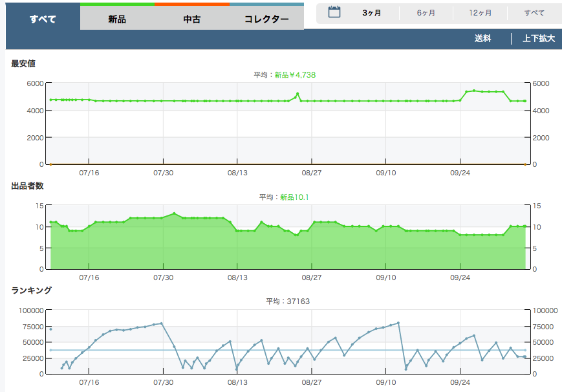Click the 平均：37163 ranking label
Image resolution: width=562 pixels, height=392 pixels.
[285, 301]
